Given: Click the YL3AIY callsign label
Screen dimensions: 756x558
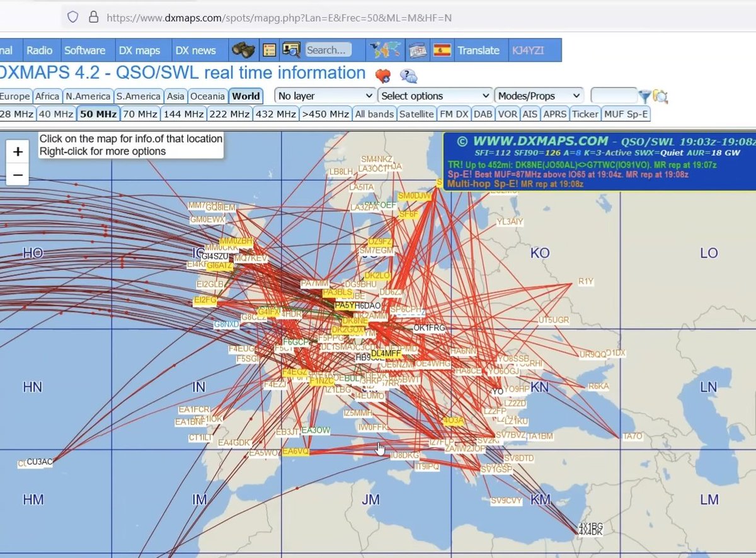Looking at the screenshot, I should point(510,222).
